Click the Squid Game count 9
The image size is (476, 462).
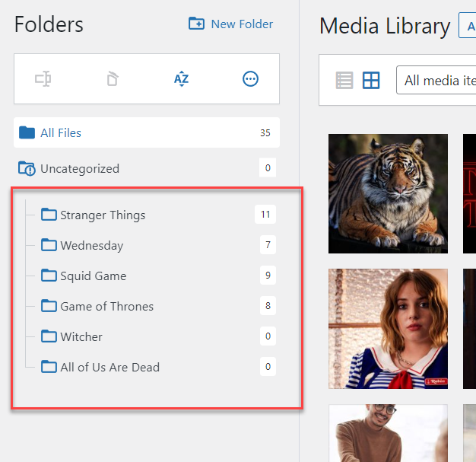point(268,275)
